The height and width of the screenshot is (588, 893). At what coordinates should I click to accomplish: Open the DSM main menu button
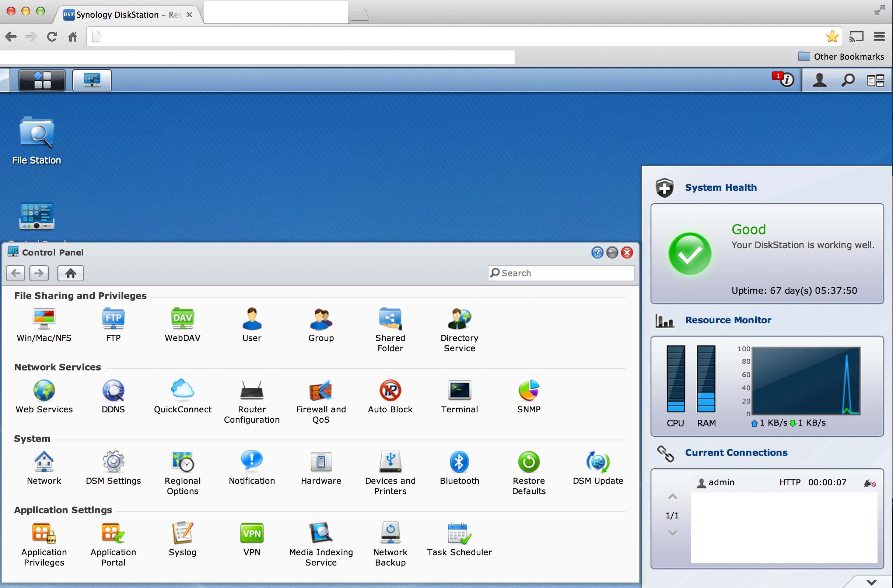[42, 80]
